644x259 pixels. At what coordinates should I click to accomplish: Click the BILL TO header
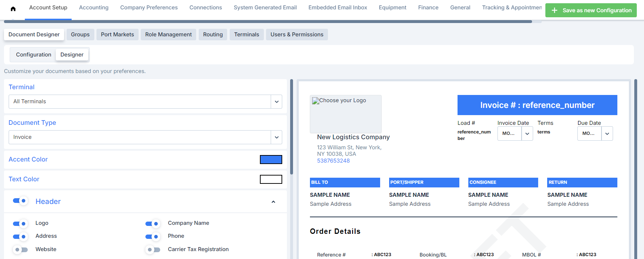pos(345,182)
